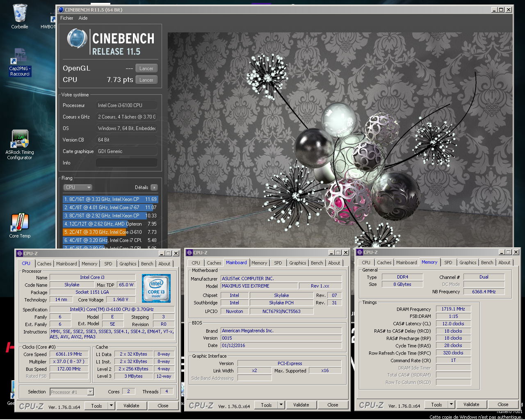Click the Info input field in Cinebench

127,163
